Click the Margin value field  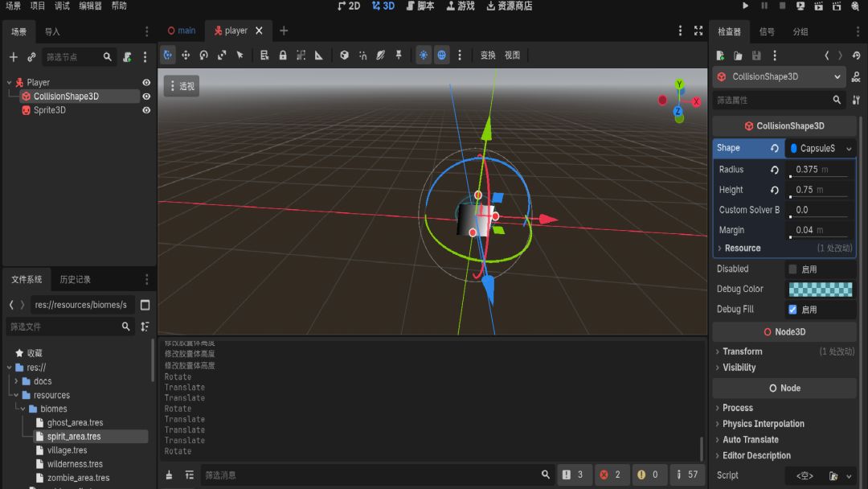[821, 230]
